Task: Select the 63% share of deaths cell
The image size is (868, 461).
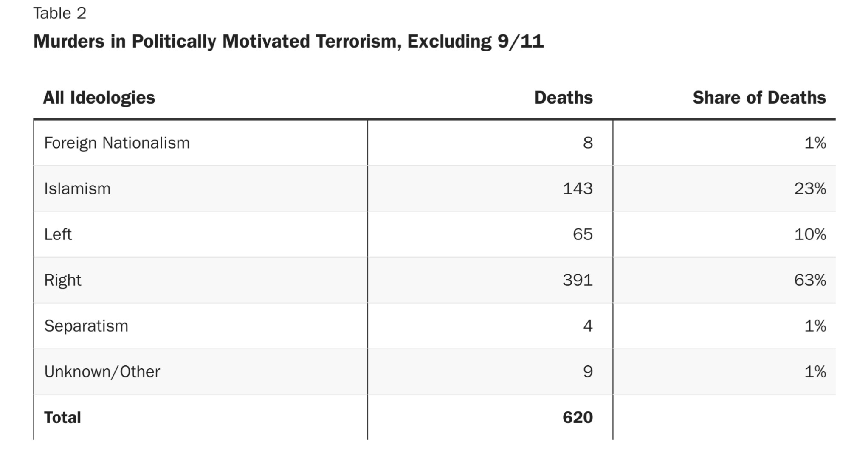Action: point(810,280)
